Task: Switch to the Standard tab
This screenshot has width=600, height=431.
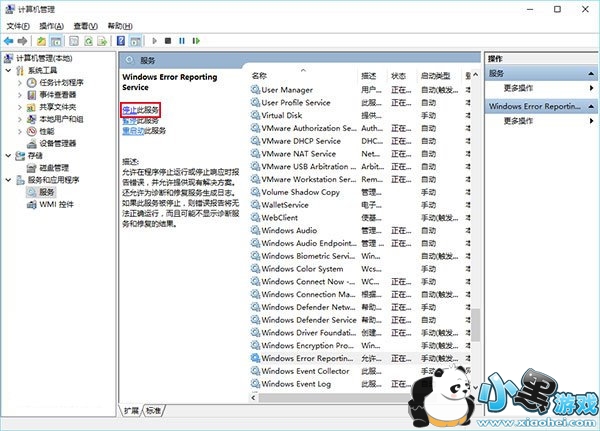Action: point(153,410)
